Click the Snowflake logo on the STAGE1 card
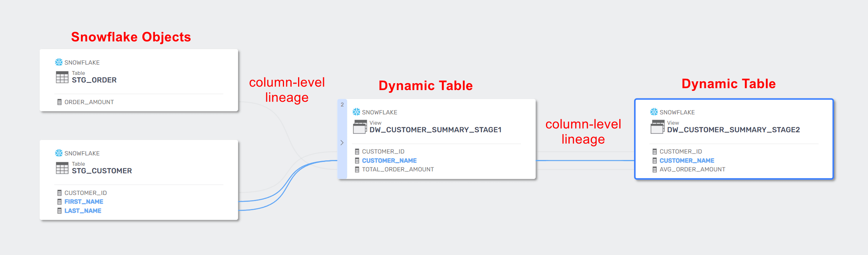Screen dimensions: 868x255 tap(356, 112)
